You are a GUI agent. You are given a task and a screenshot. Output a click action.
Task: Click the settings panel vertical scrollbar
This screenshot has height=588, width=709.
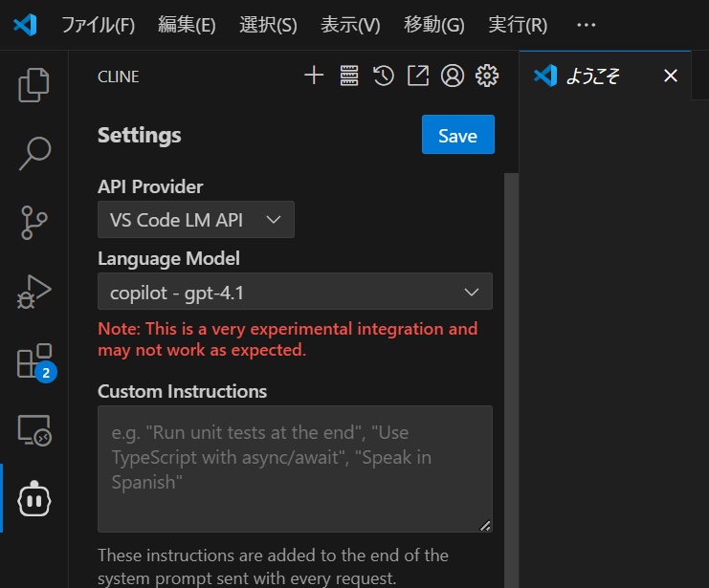(511, 380)
